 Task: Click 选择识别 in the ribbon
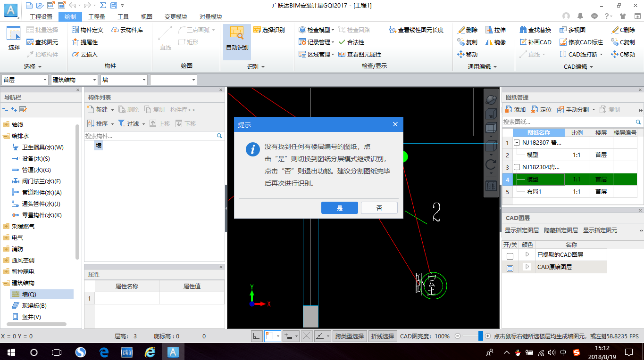point(269,30)
